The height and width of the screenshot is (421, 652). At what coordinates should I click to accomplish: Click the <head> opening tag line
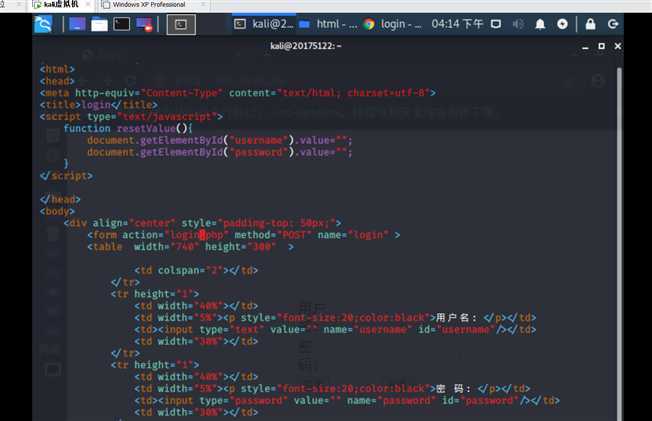tap(57, 81)
